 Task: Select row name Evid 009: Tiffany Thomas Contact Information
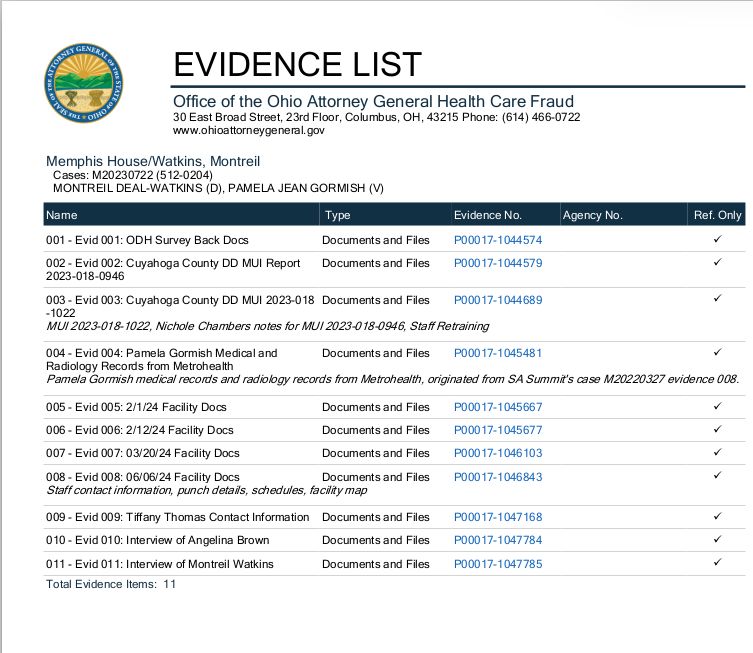[178, 517]
